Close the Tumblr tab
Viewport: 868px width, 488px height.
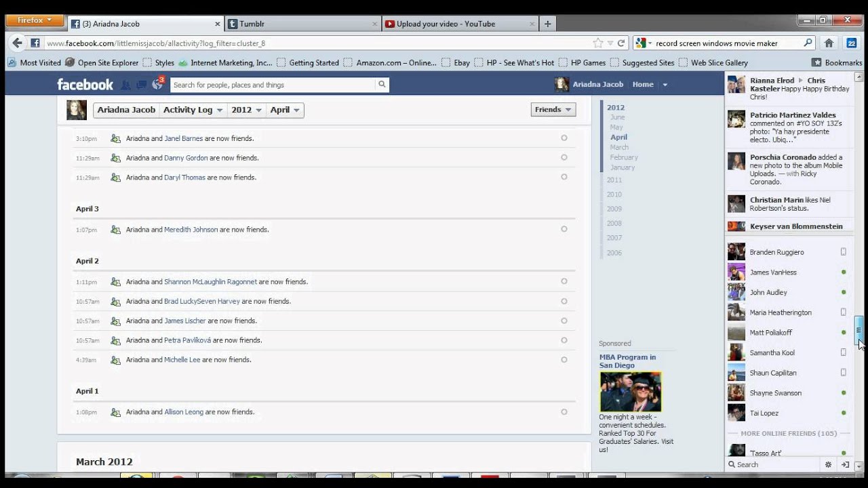point(375,24)
